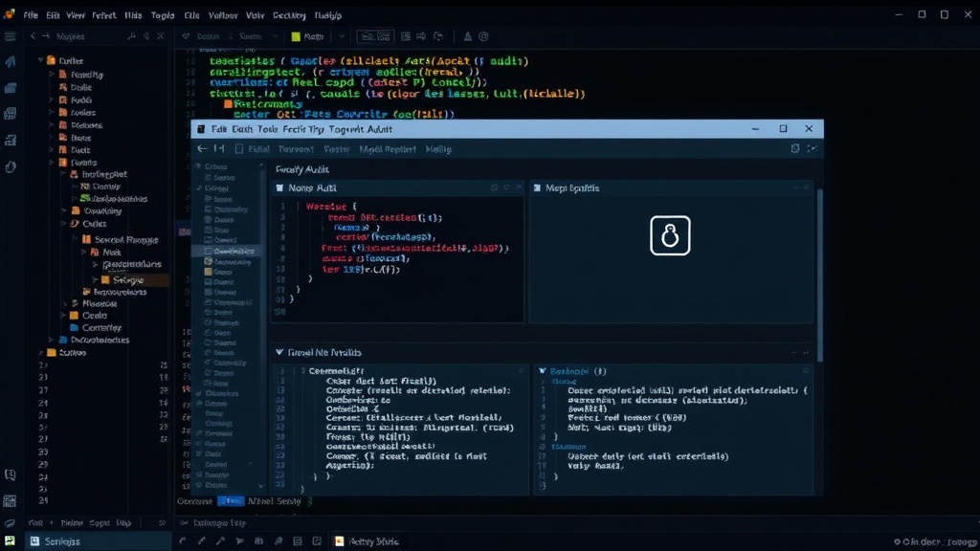The width and height of the screenshot is (980, 551).
Task: Click the bottom-left green status bar icon
Action: point(10,541)
